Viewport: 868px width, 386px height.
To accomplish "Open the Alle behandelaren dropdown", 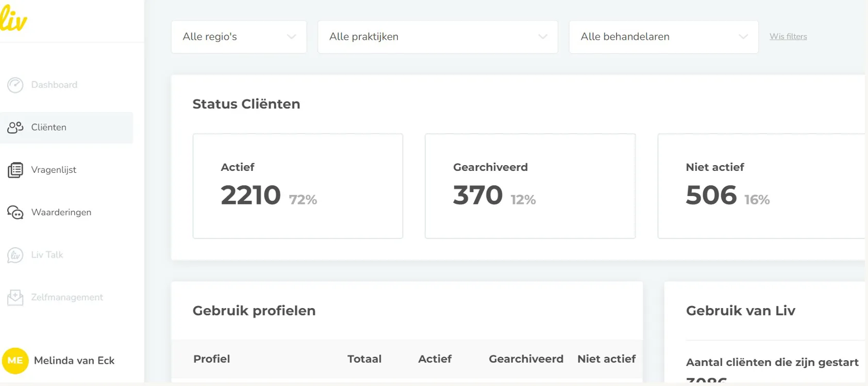I will click(663, 37).
